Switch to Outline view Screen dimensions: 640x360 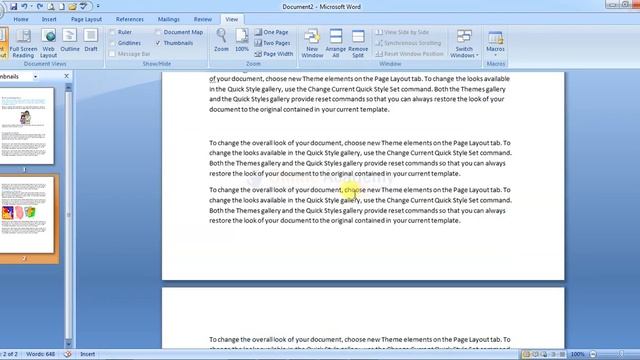(70, 40)
